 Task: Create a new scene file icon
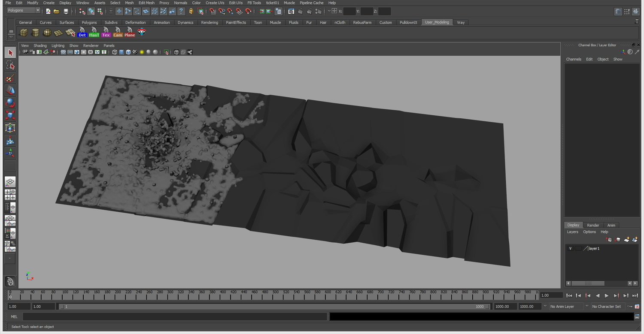(48, 12)
